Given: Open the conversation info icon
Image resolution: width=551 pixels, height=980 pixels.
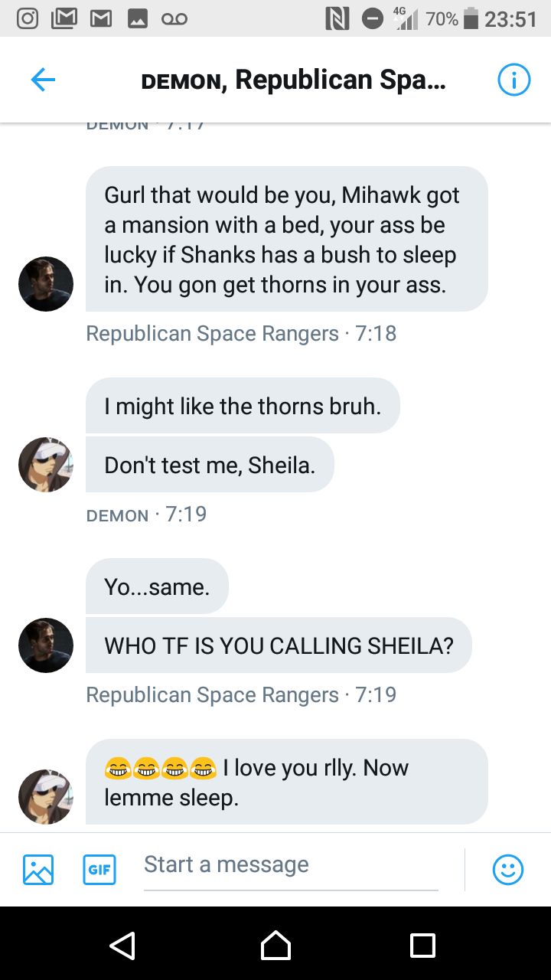Looking at the screenshot, I should click(514, 80).
